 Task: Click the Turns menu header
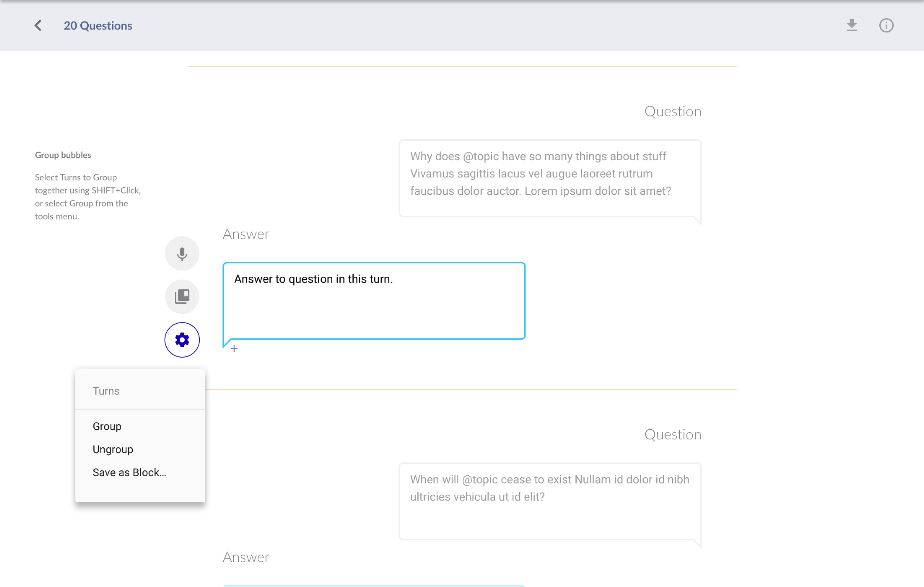pos(106,391)
